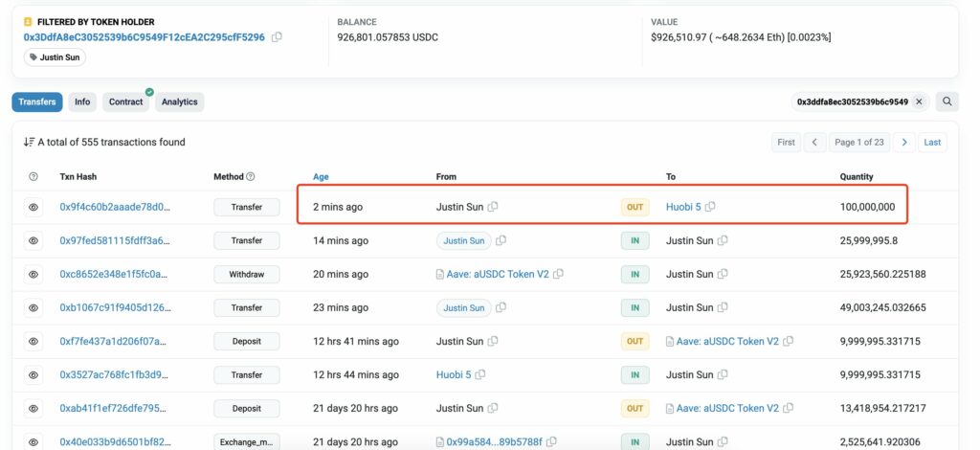Open the Analytics tab
The image size is (980, 450).
tap(179, 101)
